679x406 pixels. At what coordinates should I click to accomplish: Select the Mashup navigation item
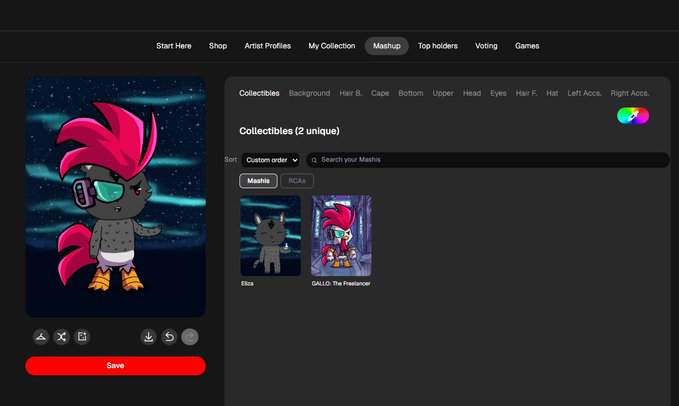[x=387, y=46]
